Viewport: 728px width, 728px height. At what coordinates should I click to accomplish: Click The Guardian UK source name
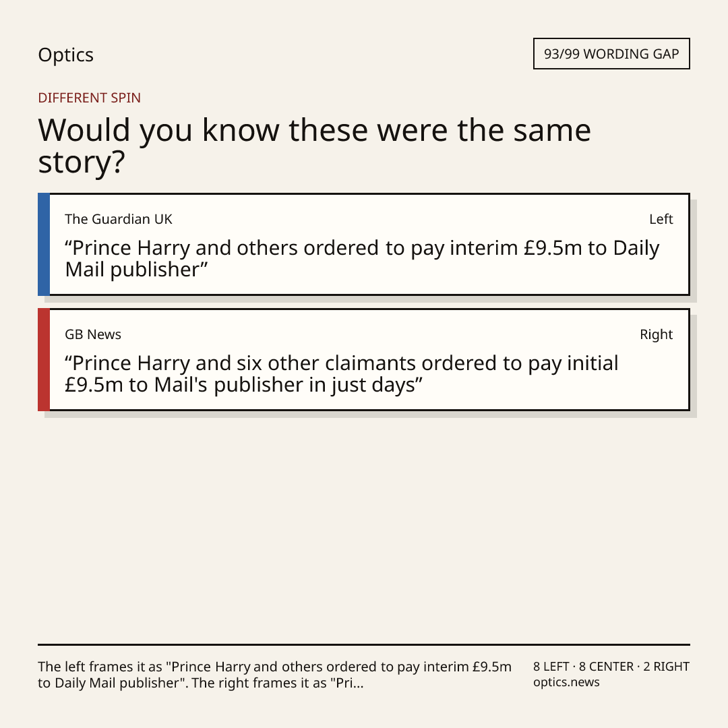click(119, 219)
